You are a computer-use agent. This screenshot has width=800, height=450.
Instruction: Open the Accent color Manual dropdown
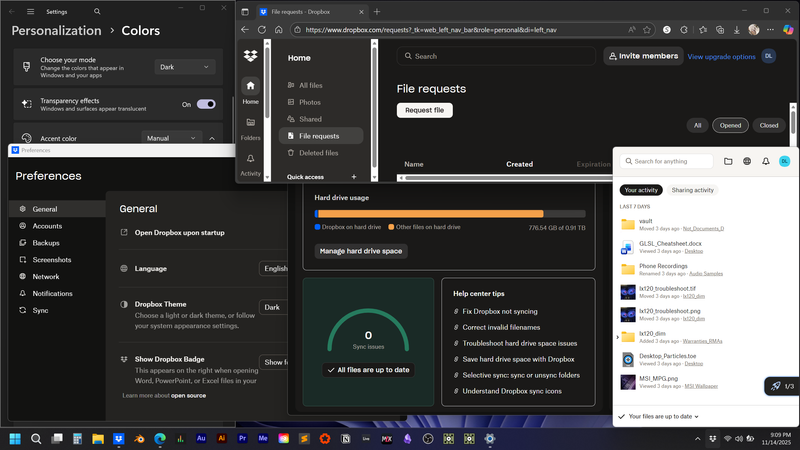point(172,138)
